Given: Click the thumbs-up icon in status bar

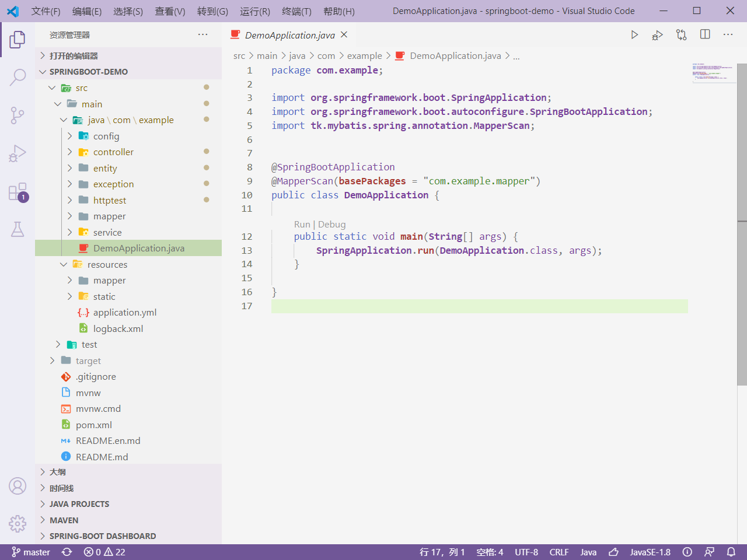Looking at the screenshot, I should (x=613, y=552).
